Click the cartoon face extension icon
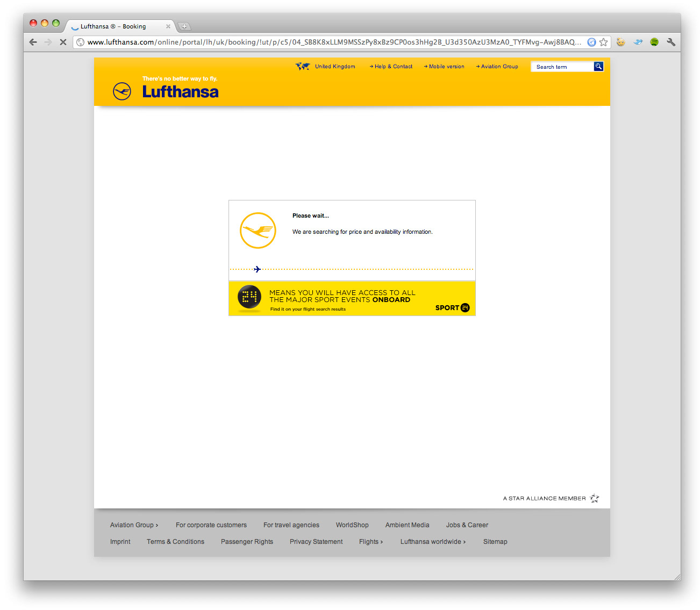 [621, 42]
